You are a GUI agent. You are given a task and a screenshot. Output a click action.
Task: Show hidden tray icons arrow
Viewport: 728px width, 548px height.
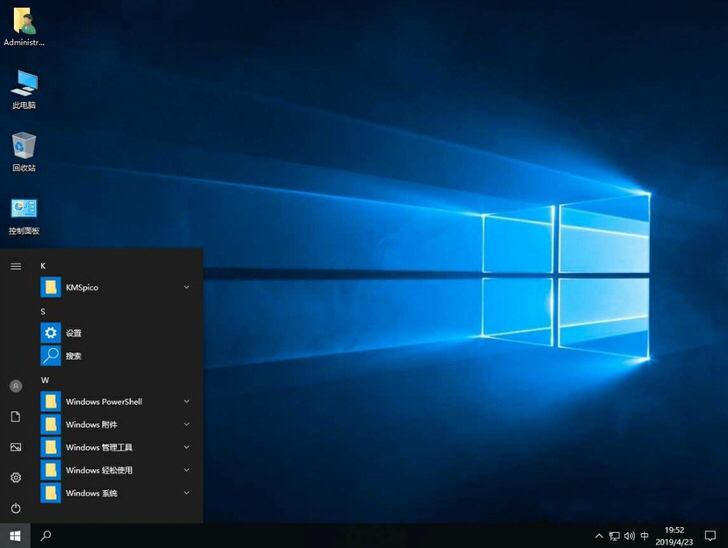pyautogui.click(x=599, y=536)
